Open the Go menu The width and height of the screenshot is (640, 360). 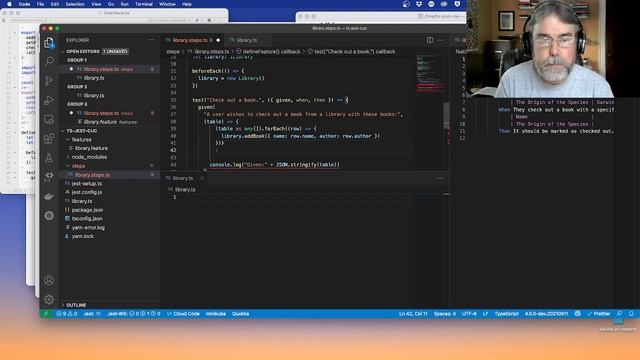[x=111, y=4]
